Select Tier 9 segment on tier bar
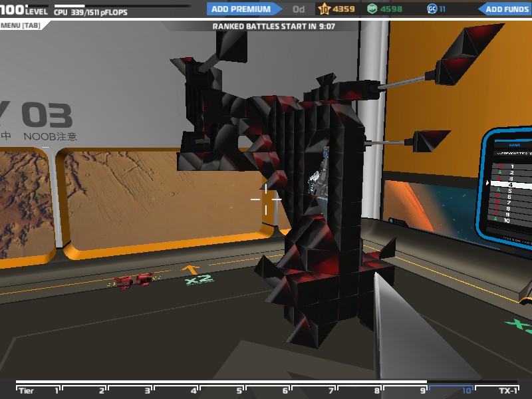This screenshot has width=532, height=399. point(405,390)
